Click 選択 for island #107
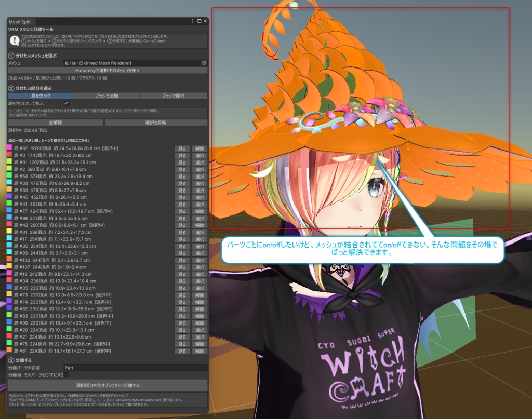Screen dimensions: 532x419 point(199,267)
